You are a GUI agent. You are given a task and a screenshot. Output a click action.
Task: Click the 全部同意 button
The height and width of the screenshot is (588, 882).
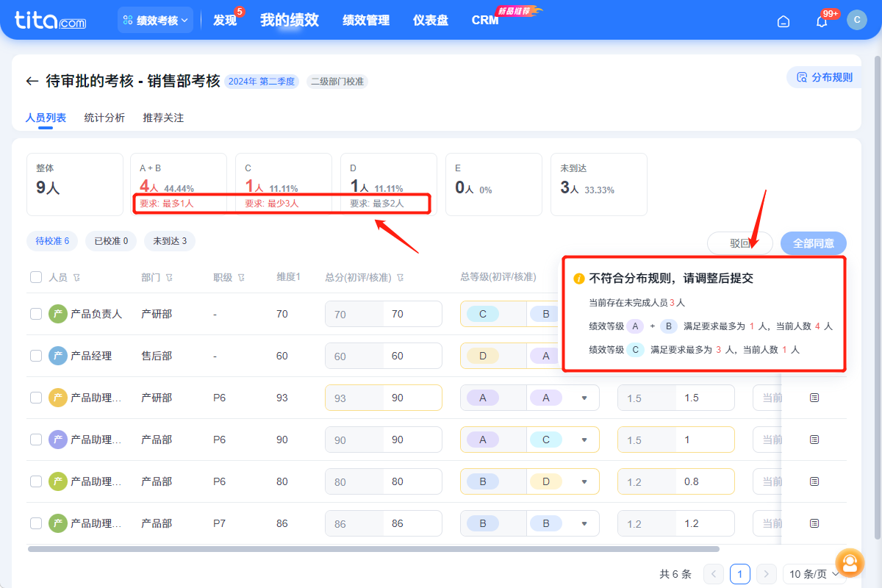813,243
